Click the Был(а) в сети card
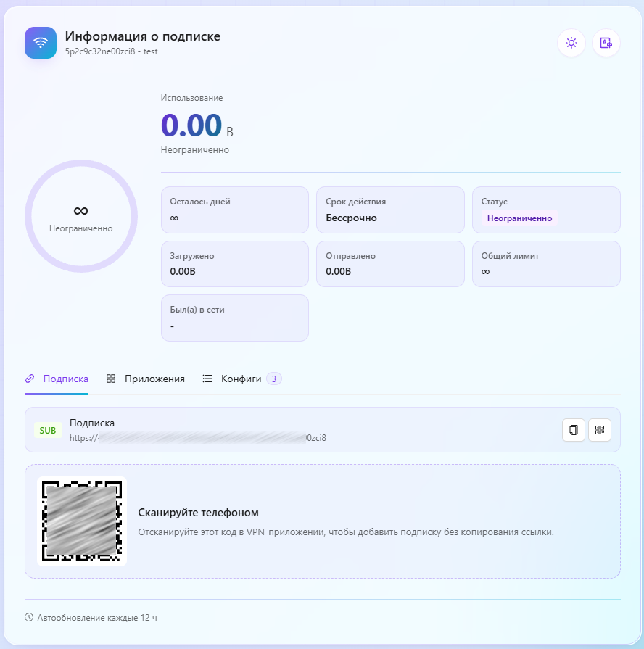Viewport: 644px width, 649px height. click(235, 318)
